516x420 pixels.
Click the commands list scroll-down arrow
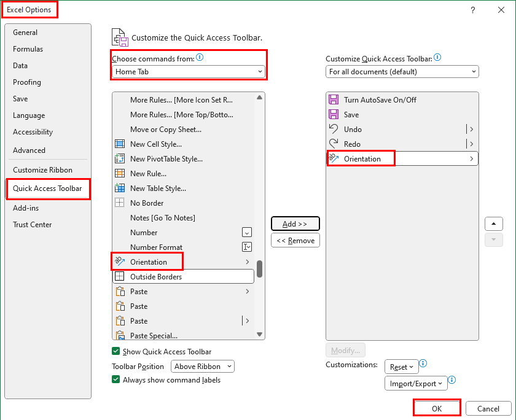260,334
